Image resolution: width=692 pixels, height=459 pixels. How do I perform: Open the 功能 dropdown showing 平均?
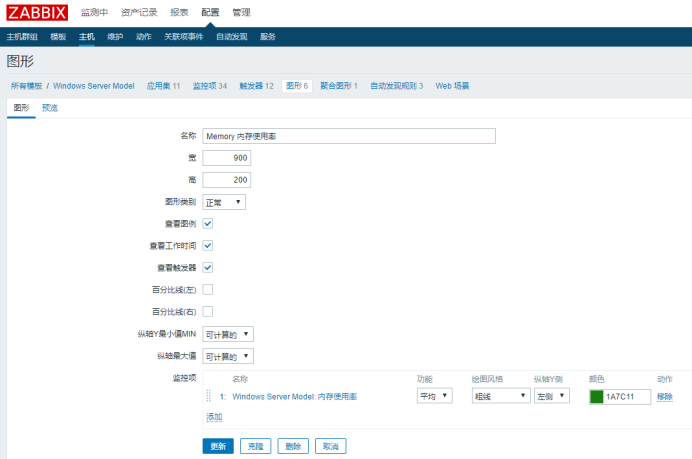[x=434, y=396]
